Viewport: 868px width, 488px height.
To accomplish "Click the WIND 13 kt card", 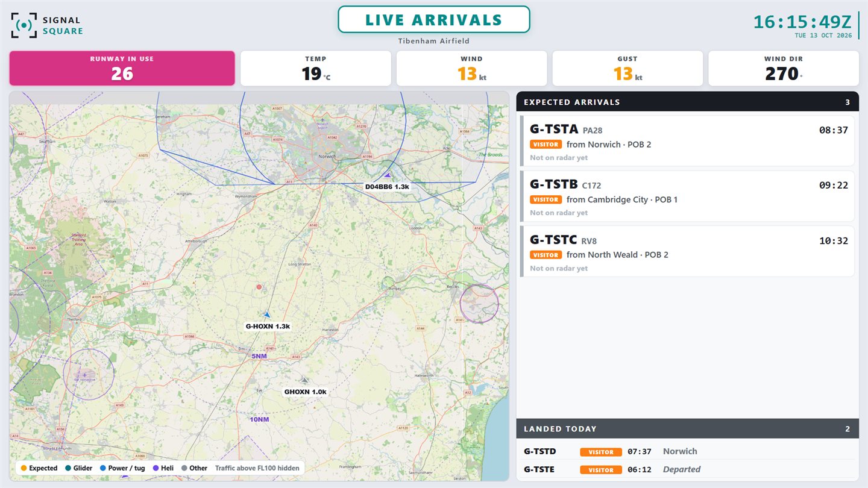I will pyautogui.click(x=471, y=68).
